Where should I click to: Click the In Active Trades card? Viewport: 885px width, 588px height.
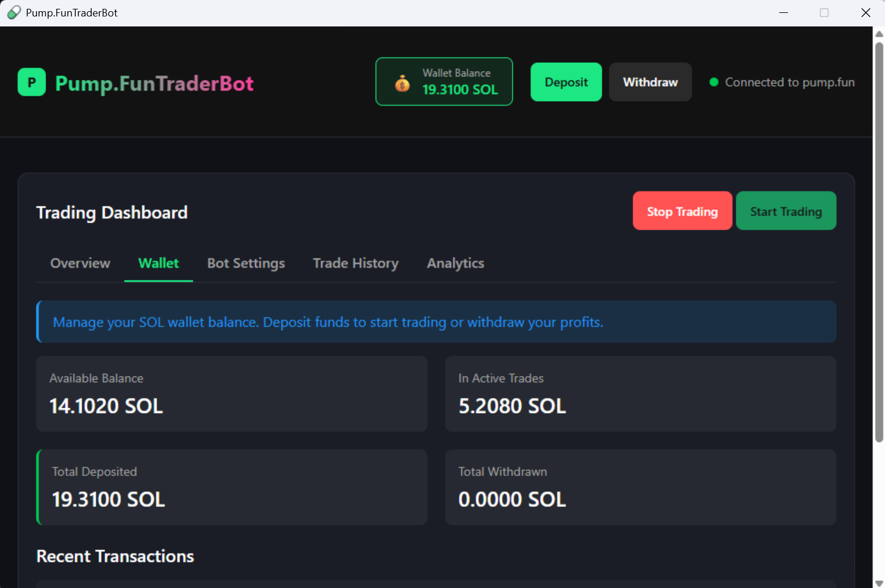pyautogui.click(x=640, y=394)
